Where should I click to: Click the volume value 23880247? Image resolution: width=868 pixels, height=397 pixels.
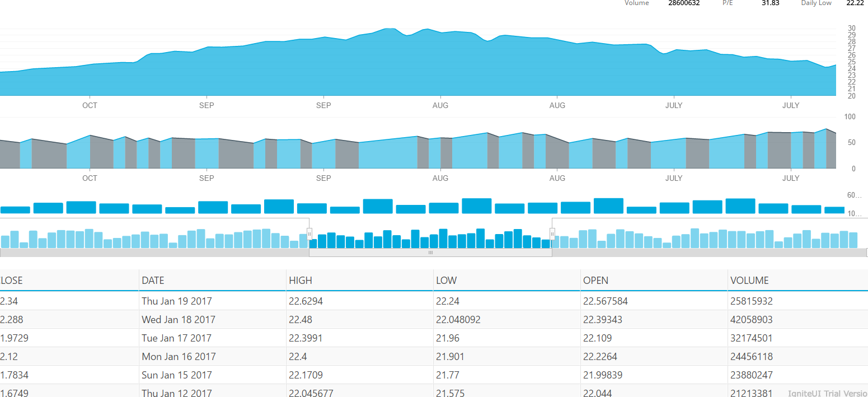752,375
